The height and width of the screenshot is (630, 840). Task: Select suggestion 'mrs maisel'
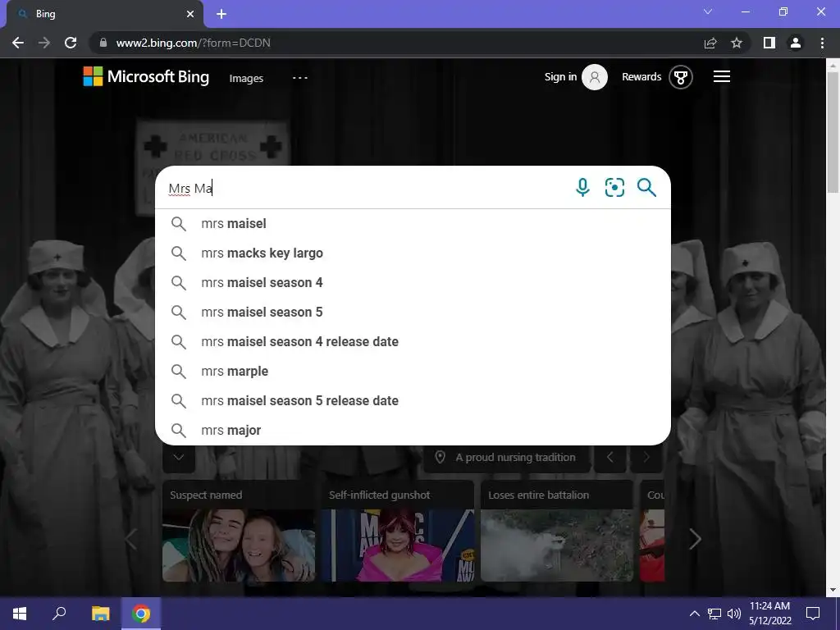click(x=413, y=223)
